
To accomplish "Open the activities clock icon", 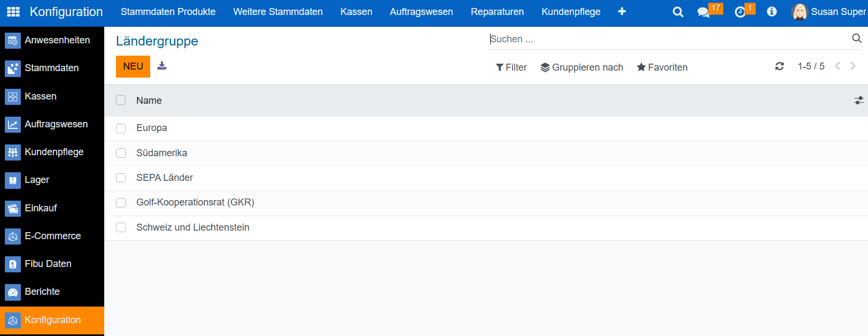I will [740, 12].
